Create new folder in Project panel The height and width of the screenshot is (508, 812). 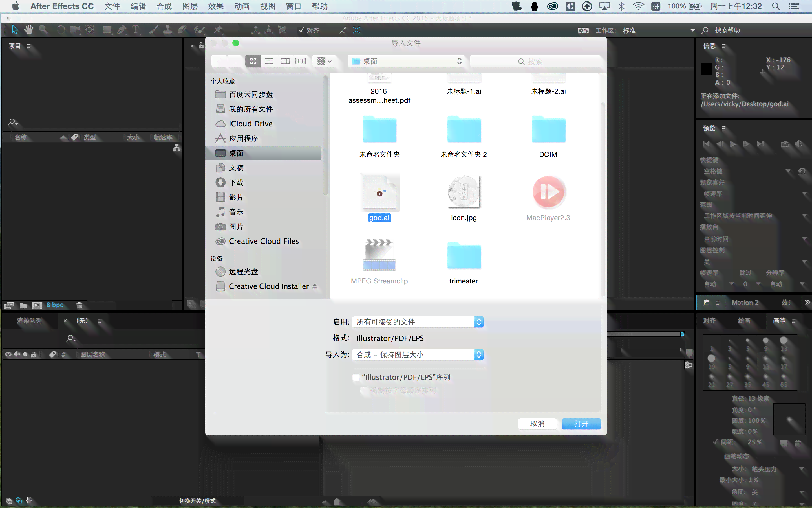click(23, 305)
